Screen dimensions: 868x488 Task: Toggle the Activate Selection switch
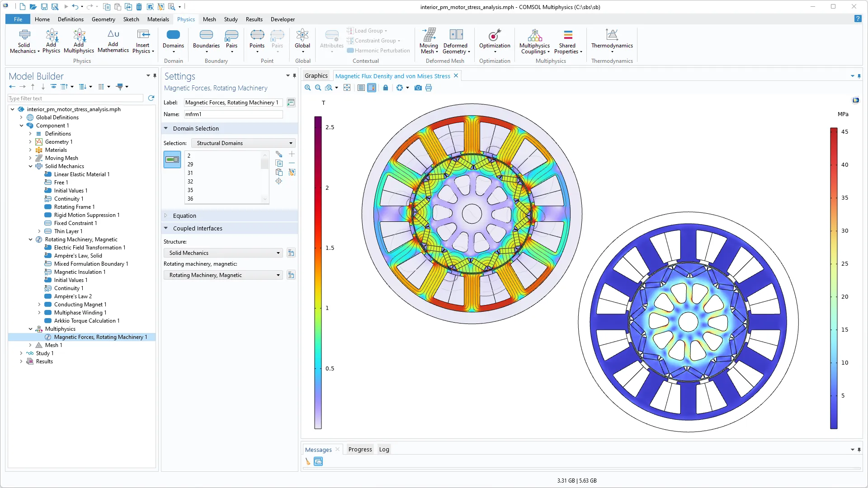pos(172,160)
